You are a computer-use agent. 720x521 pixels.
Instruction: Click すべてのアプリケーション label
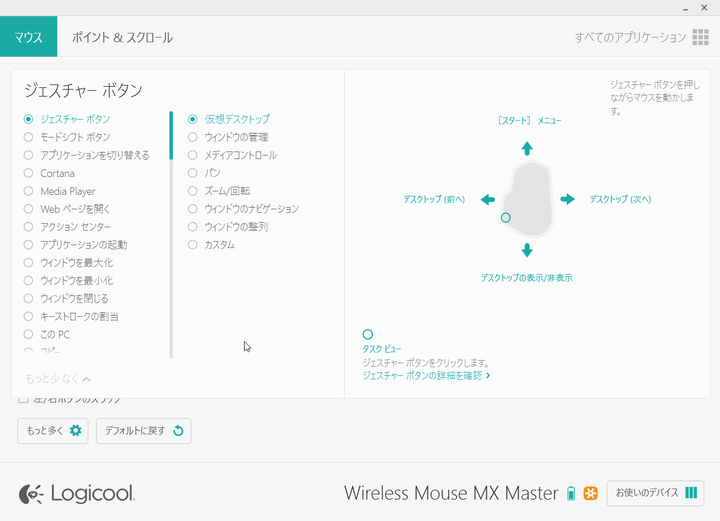tap(630, 37)
